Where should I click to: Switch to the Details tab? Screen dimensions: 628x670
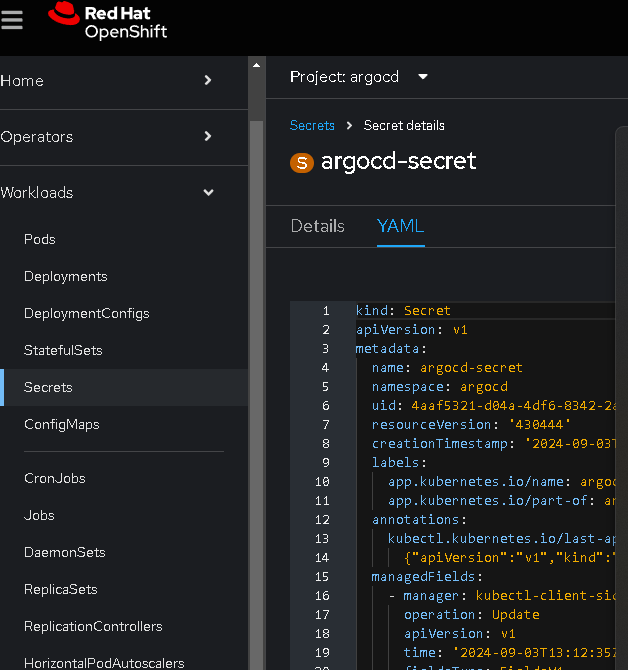coord(317,226)
